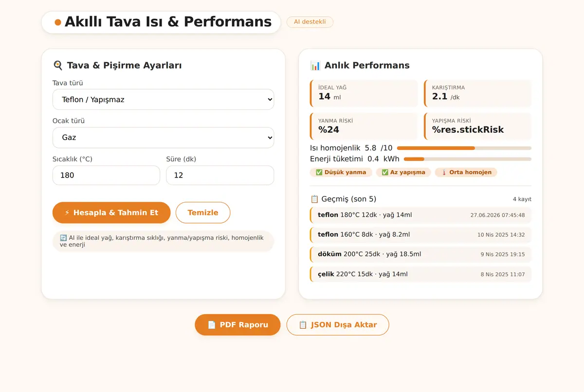The height and width of the screenshot is (392, 584).
Task: Click the checkmark icon in Az yapışma chip
Action: 385,172
